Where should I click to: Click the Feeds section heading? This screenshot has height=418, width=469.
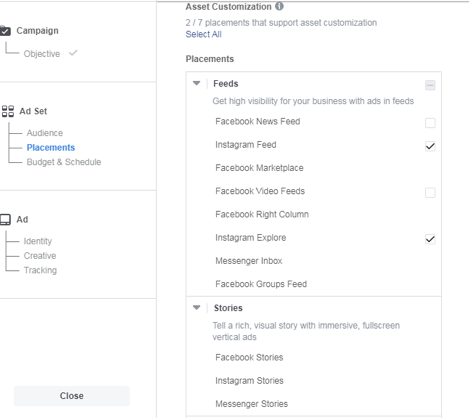click(226, 84)
